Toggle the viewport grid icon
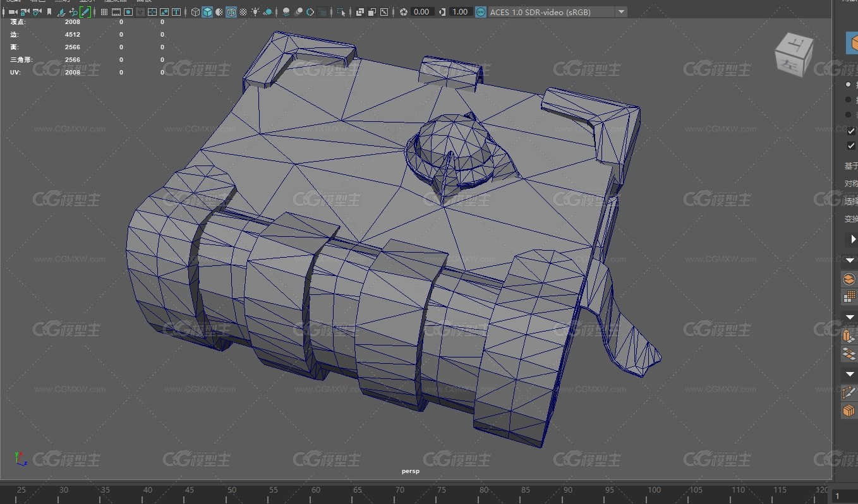 point(104,12)
